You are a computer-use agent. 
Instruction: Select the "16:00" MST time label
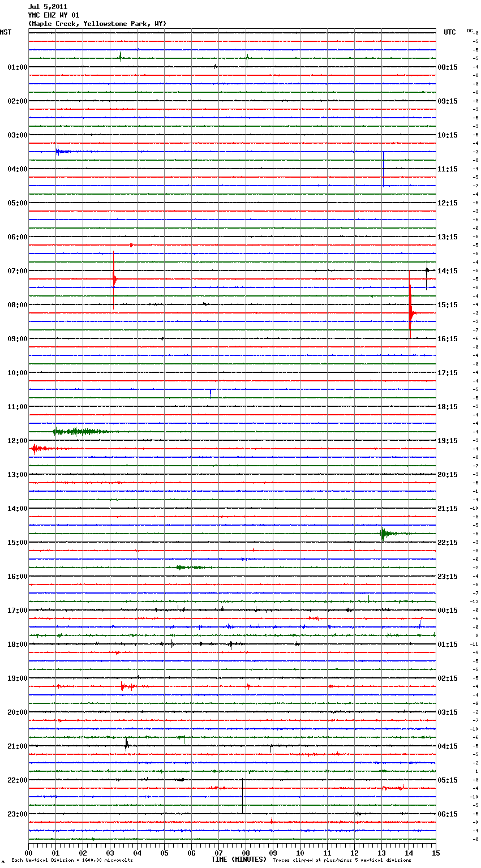[x=18, y=577]
